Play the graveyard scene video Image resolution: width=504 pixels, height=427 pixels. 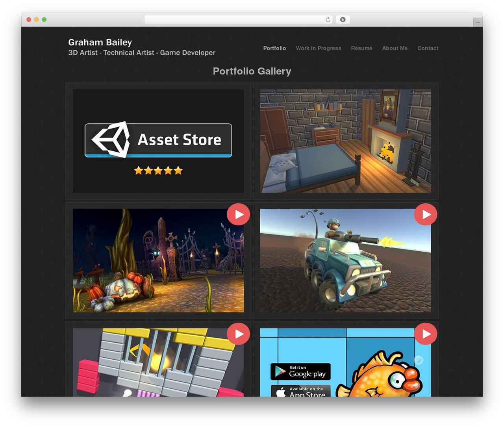click(238, 214)
